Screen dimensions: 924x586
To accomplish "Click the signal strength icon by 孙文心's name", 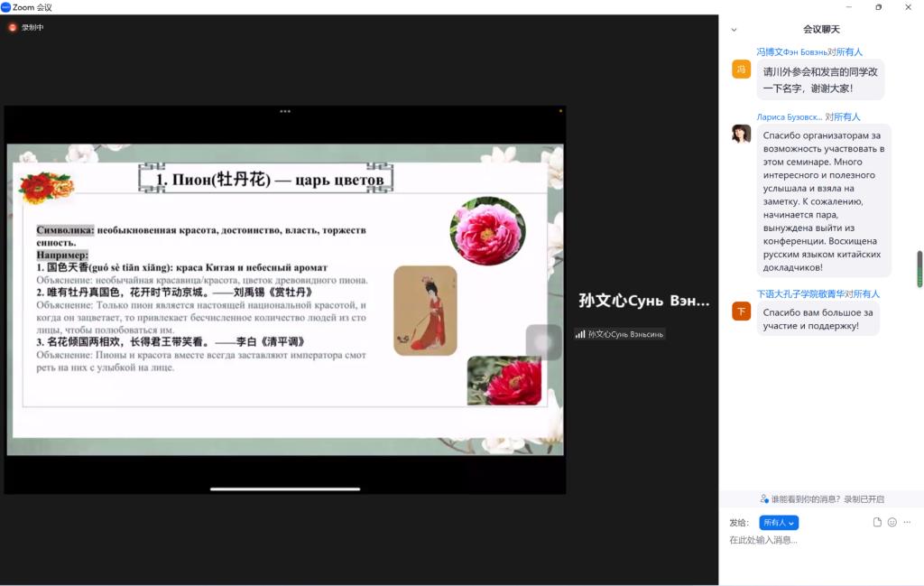I will (x=580, y=334).
